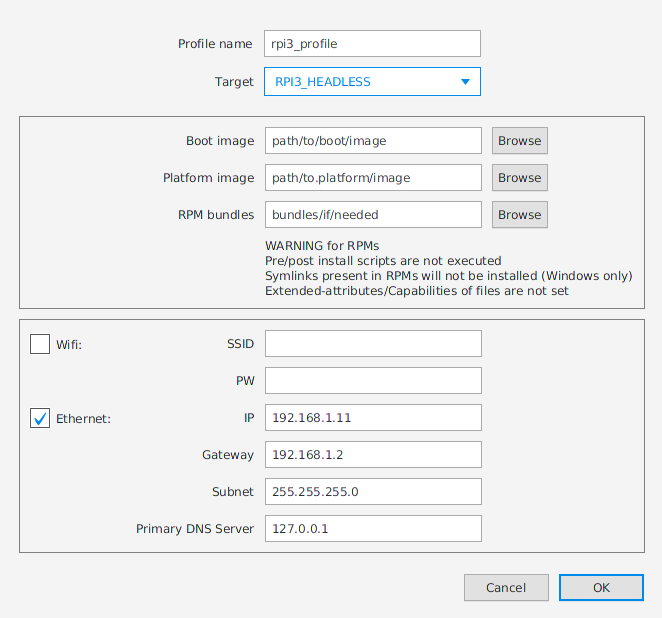Viewport: 662px width, 618px height.
Task: Click the Profile name text field
Action: [x=372, y=44]
